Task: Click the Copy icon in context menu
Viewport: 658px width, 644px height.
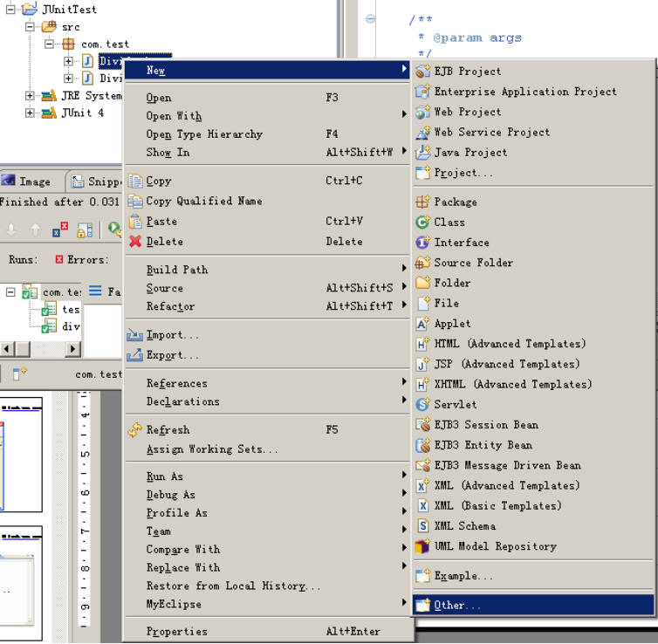Action: click(x=135, y=181)
